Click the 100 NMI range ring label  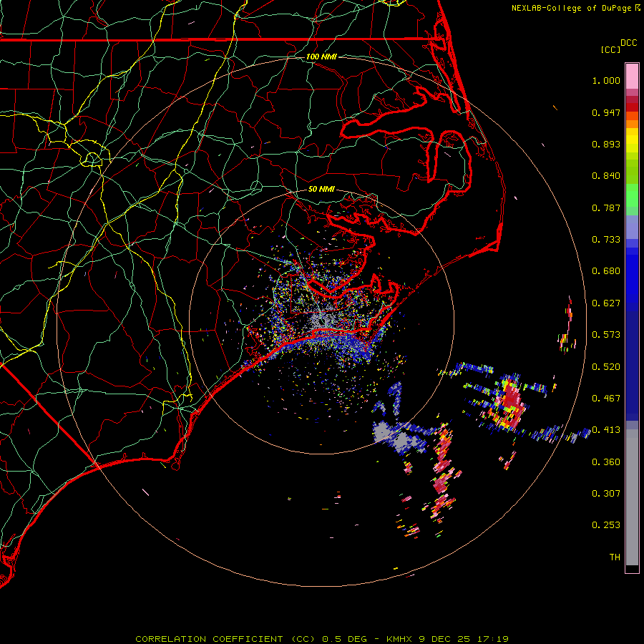(x=321, y=57)
